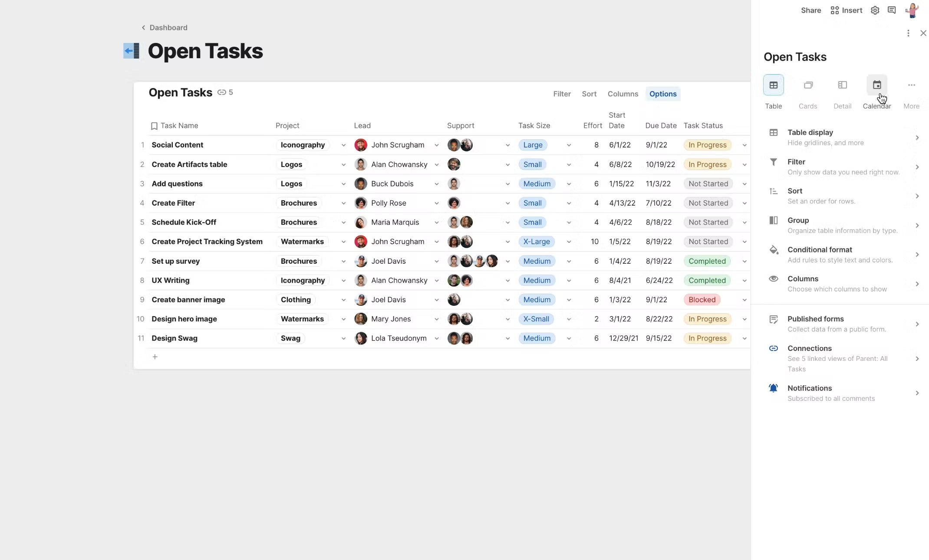Open the comments icon in header
The height and width of the screenshot is (560, 929).
pos(892,10)
